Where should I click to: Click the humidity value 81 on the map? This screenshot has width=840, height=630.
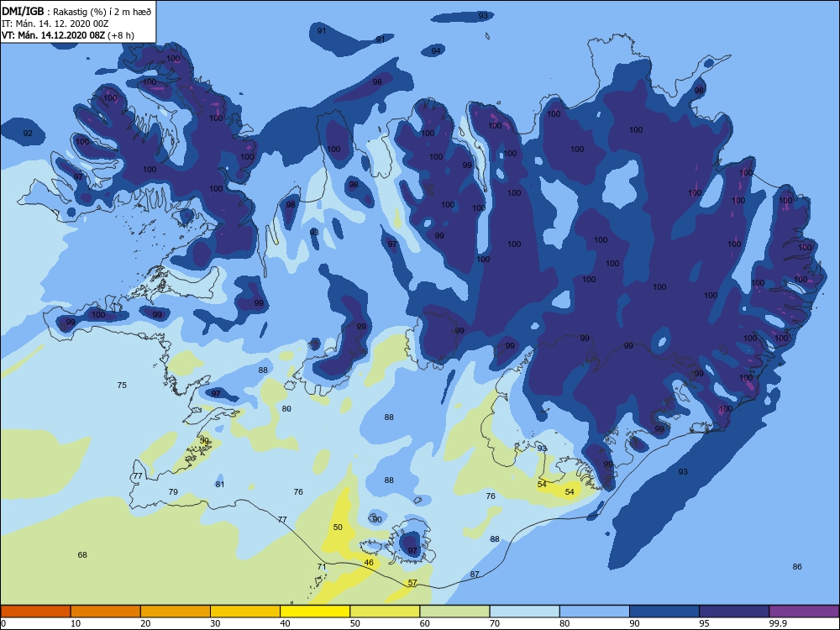pos(219,484)
